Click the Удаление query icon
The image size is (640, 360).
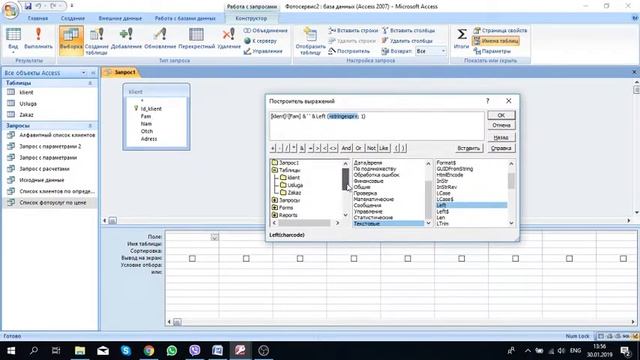coord(229,39)
